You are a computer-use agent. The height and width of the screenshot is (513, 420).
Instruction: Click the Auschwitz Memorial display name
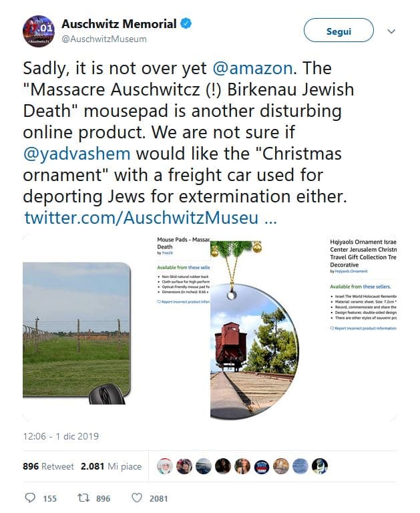(x=119, y=24)
